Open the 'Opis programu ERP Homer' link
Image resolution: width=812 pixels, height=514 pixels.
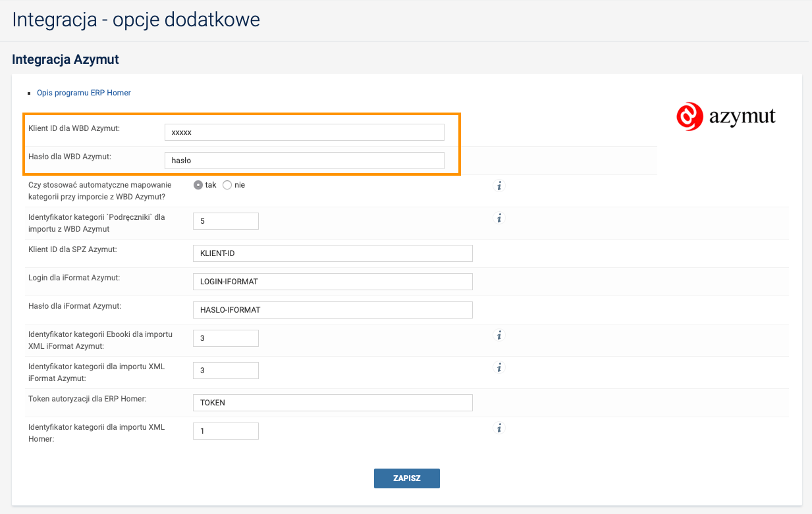[x=84, y=93]
